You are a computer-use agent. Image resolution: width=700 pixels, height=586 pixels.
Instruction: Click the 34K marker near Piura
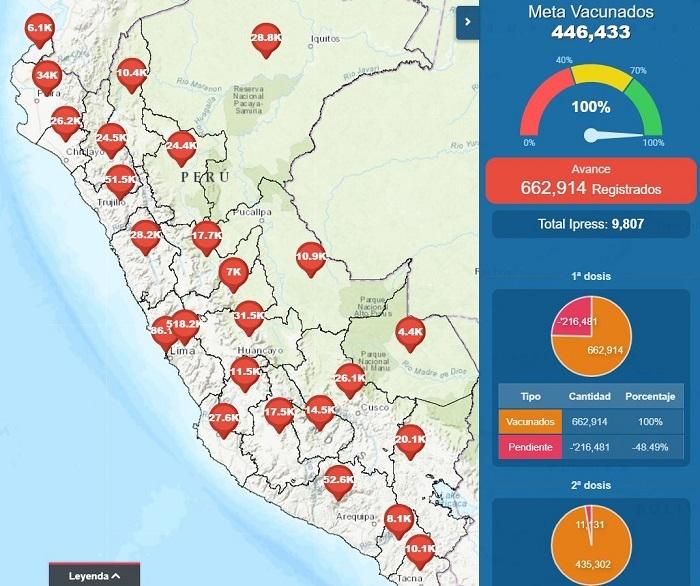click(47, 76)
